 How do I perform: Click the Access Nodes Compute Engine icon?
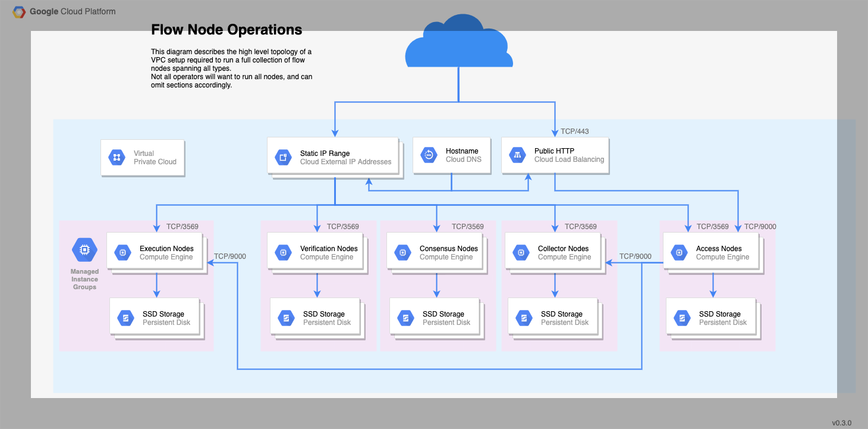[678, 252]
